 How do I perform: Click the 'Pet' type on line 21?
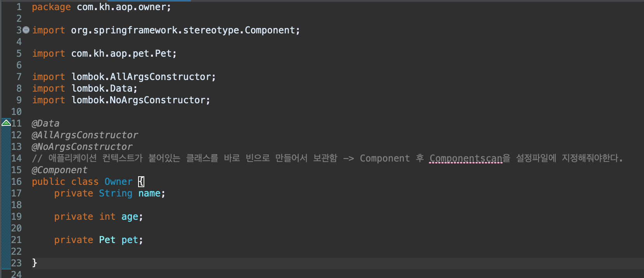coord(107,240)
